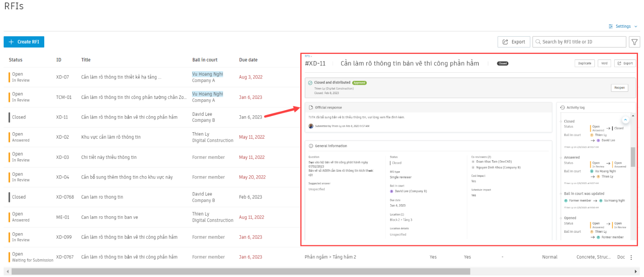Image resolution: width=644 pixels, height=277 pixels.
Task: Click the Duplicate button in the #XD-11 panel
Action: tap(585, 64)
